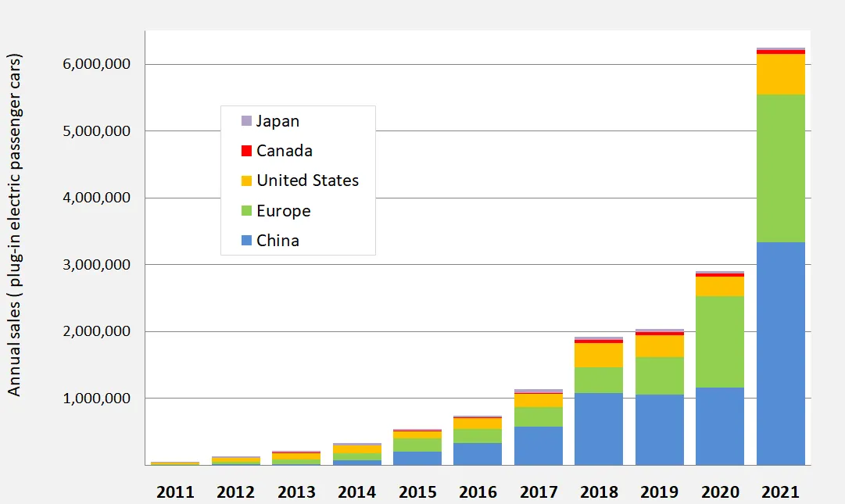The width and height of the screenshot is (845, 504).
Task: Click the 2016 year label
Action: click(x=478, y=491)
